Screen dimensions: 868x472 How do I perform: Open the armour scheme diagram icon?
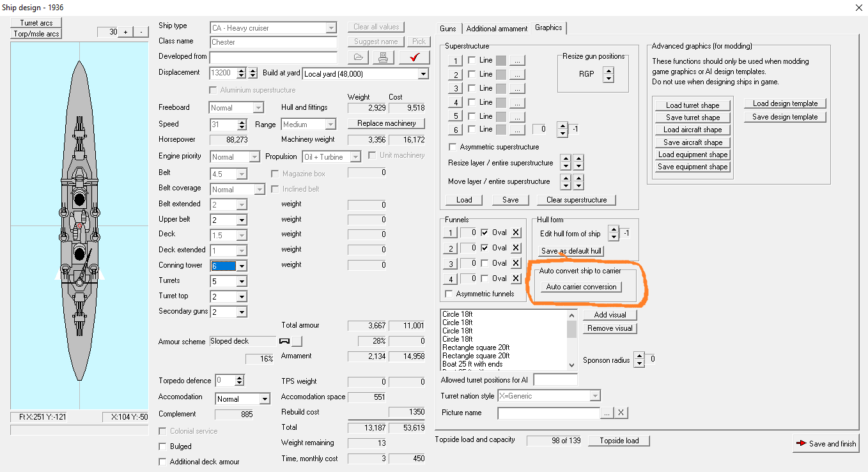[285, 341]
